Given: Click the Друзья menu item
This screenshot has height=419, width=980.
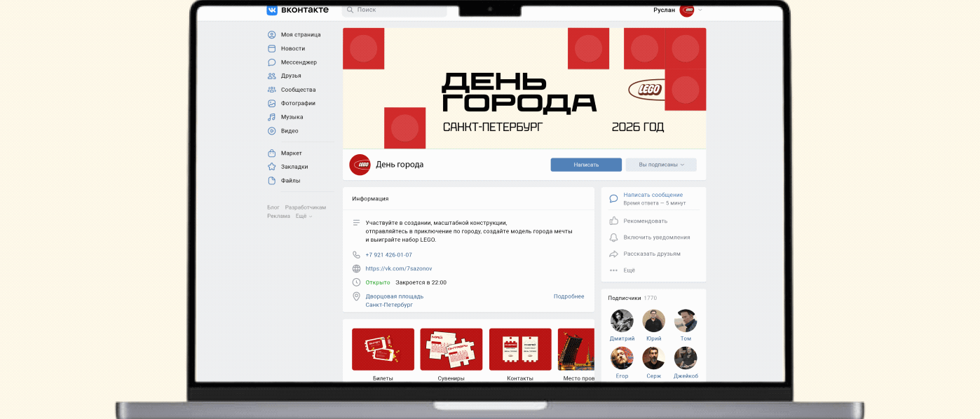Looking at the screenshot, I should (x=291, y=76).
